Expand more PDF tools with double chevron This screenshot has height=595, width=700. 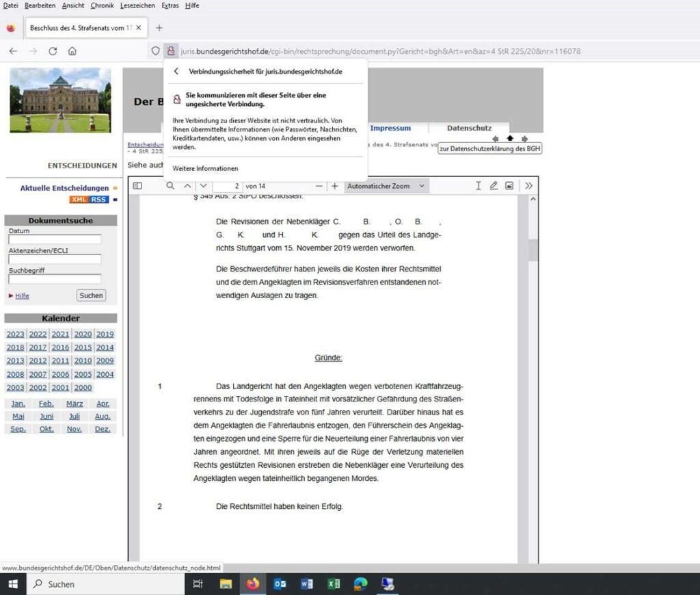[x=528, y=186]
